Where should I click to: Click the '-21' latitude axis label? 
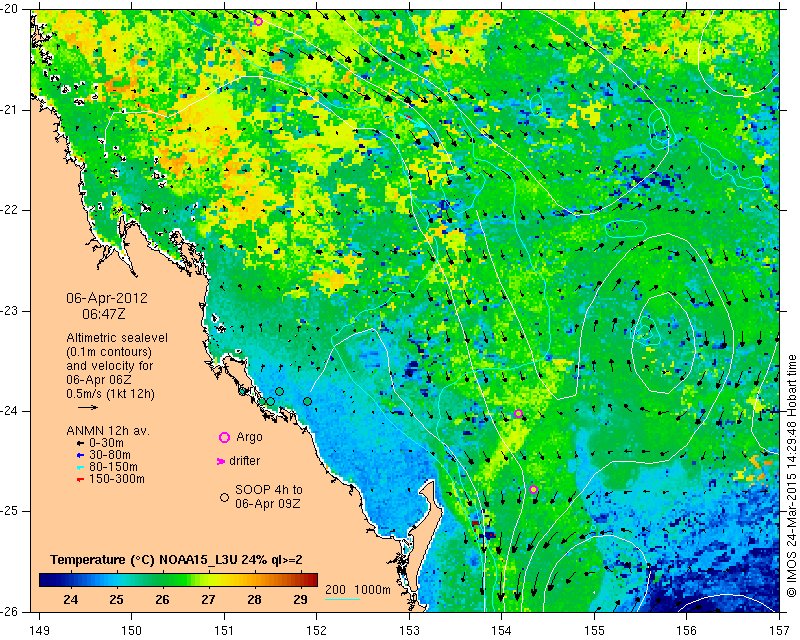[x=9, y=110]
